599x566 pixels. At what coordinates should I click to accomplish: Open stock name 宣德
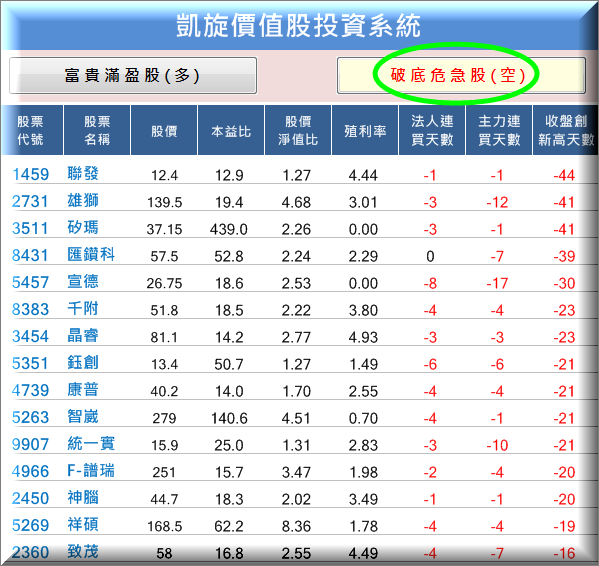pos(83,281)
